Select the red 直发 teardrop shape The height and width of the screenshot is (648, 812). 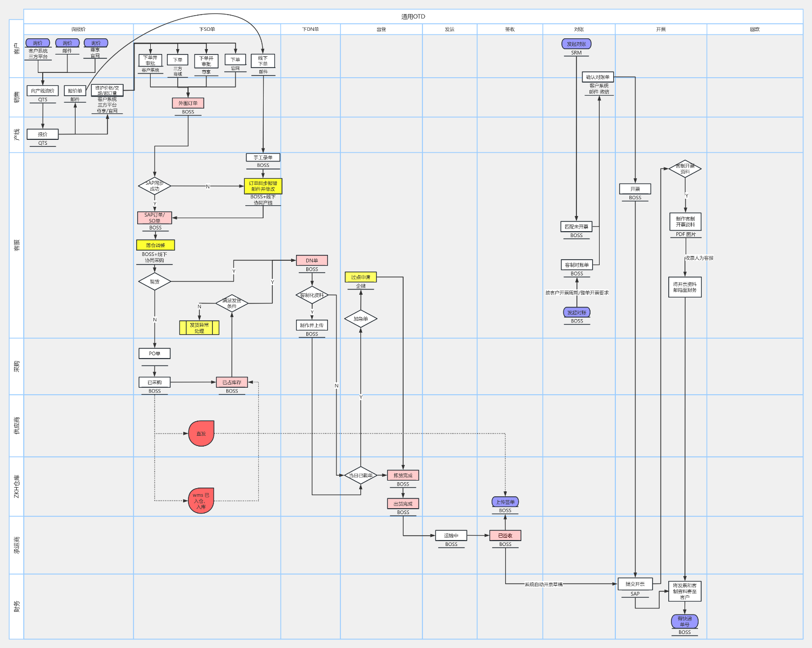click(201, 434)
